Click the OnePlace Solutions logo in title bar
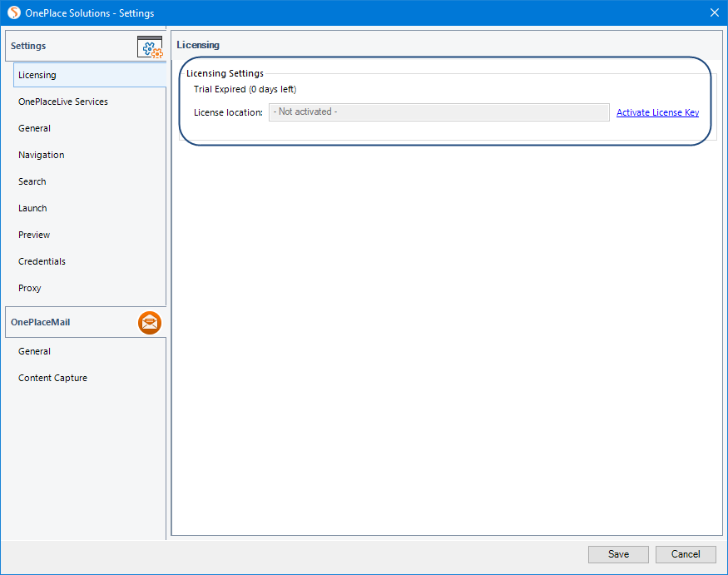The width and height of the screenshot is (728, 575). click(13, 13)
